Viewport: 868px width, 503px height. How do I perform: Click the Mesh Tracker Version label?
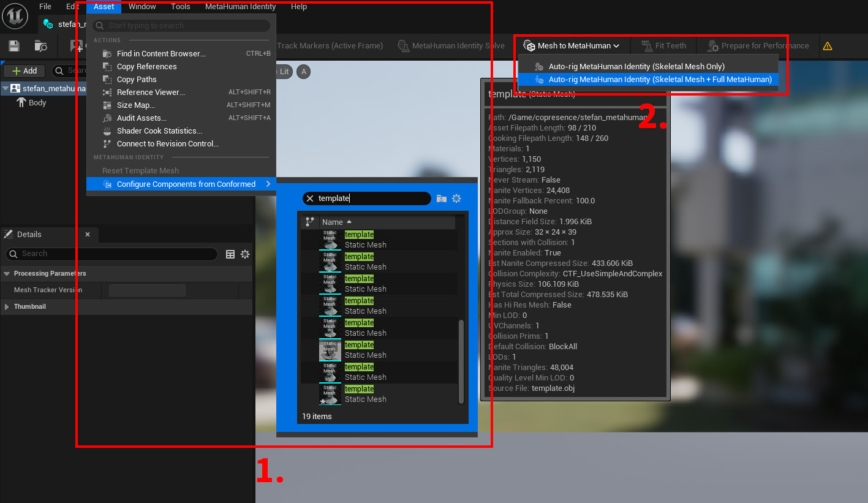[x=48, y=290]
